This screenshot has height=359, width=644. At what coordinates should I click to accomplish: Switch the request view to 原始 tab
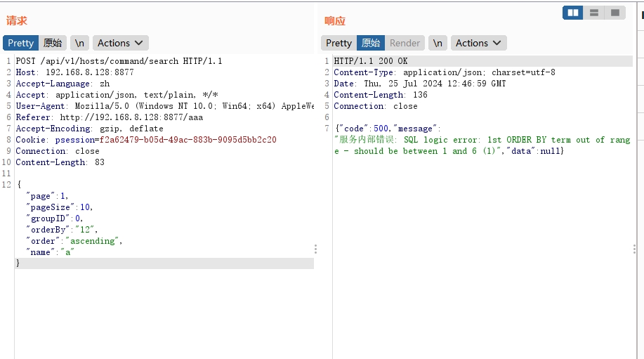coord(53,43)
